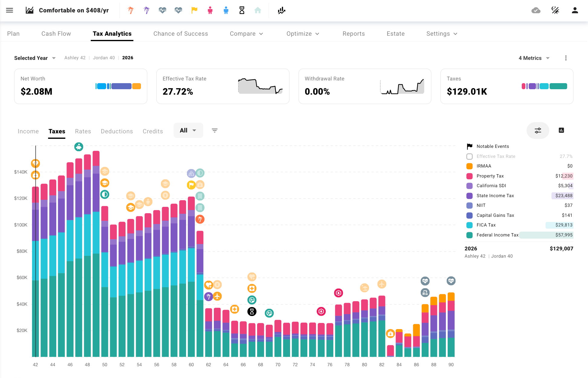
Task: Click the Notable Events flag icon
Action: [x=469, y=146]
